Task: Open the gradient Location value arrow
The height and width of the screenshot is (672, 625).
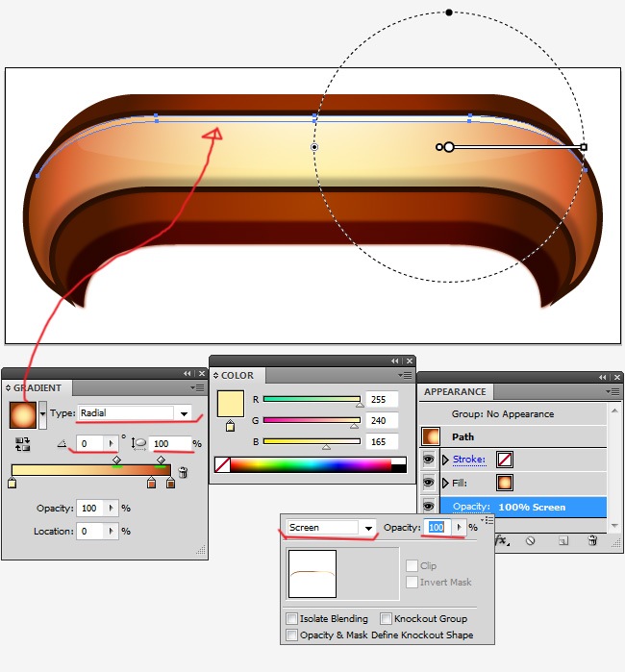Action: click(111, 532)
